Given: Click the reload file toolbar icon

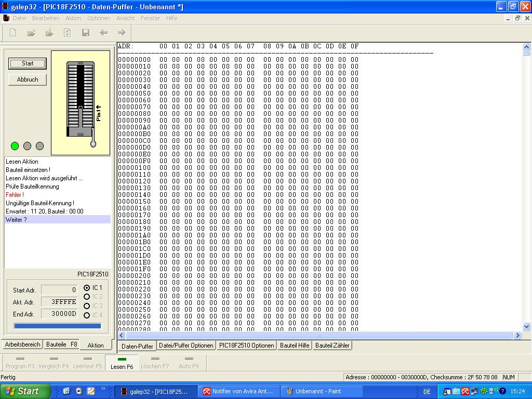Looking at the screenshot, I should pos(67,33).
